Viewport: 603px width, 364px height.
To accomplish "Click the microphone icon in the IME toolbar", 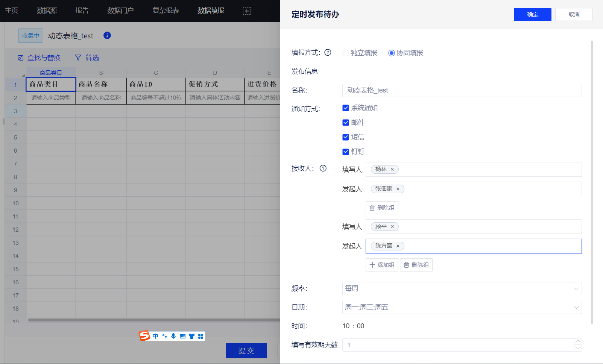I will [x=173, y=336].
